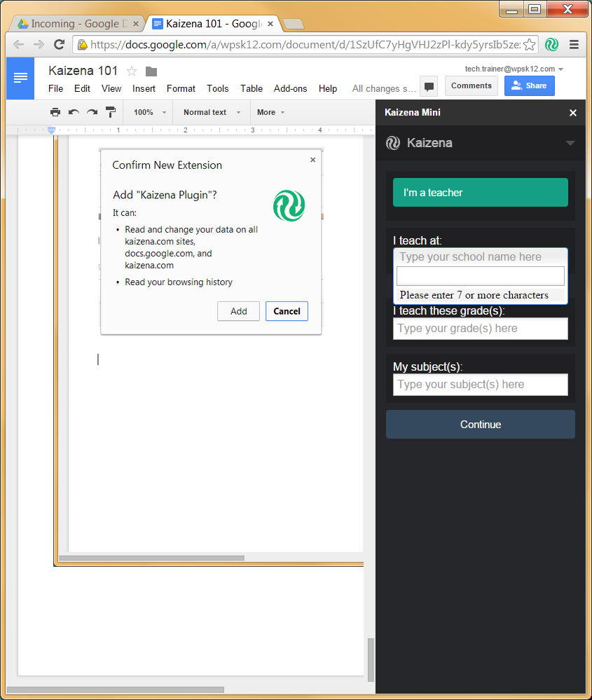Open the View menu
This screenshot has height=700, width=592.
tap(111, 89)
